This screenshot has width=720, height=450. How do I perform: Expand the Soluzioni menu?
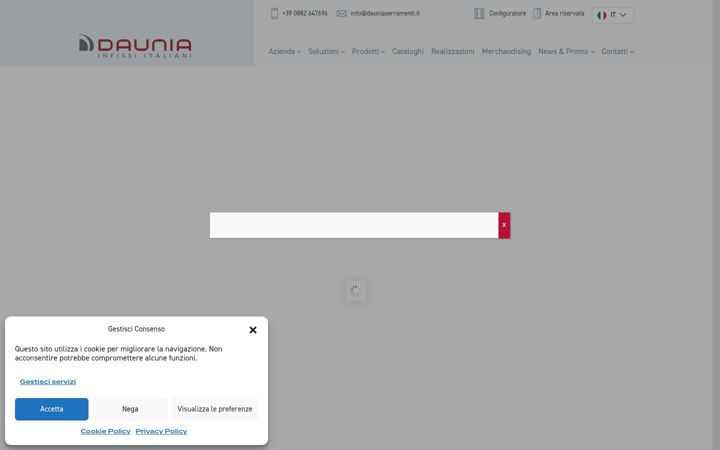326,51
